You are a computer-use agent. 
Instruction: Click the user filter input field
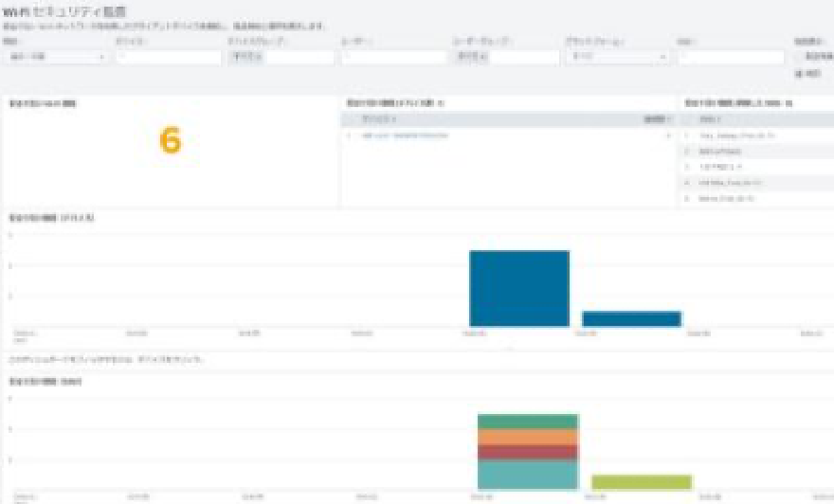[393, 58]
